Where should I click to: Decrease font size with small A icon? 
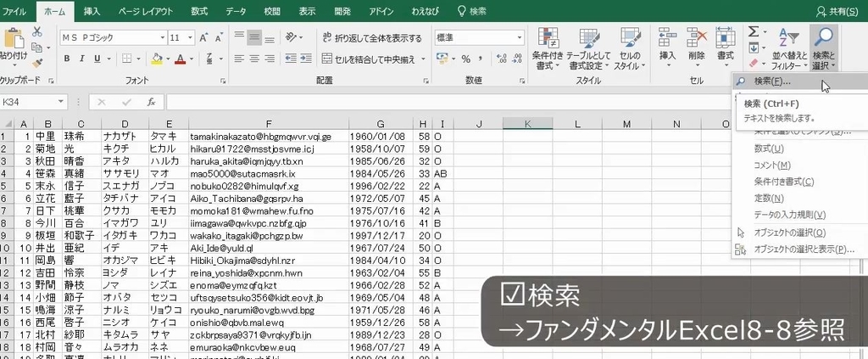(x=219, y=37)
